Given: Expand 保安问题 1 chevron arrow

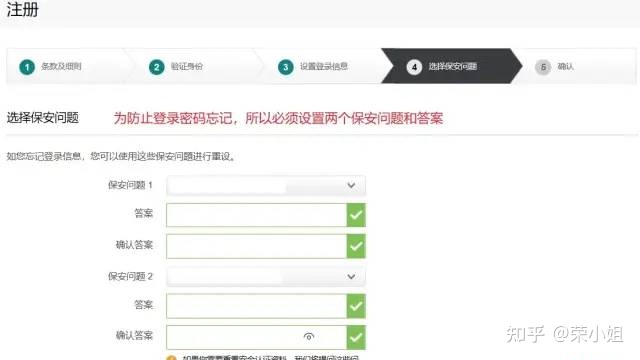Looking at the screenshot, I should [x=351, y=186].
